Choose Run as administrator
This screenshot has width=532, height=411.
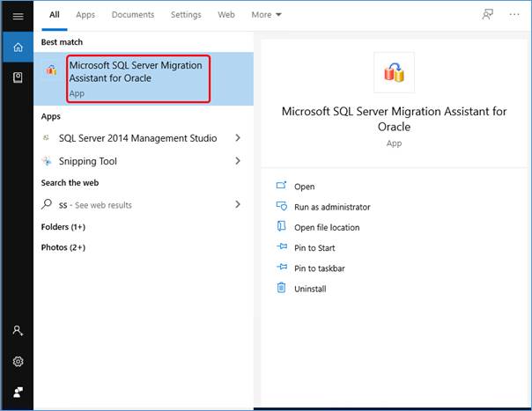332,207
